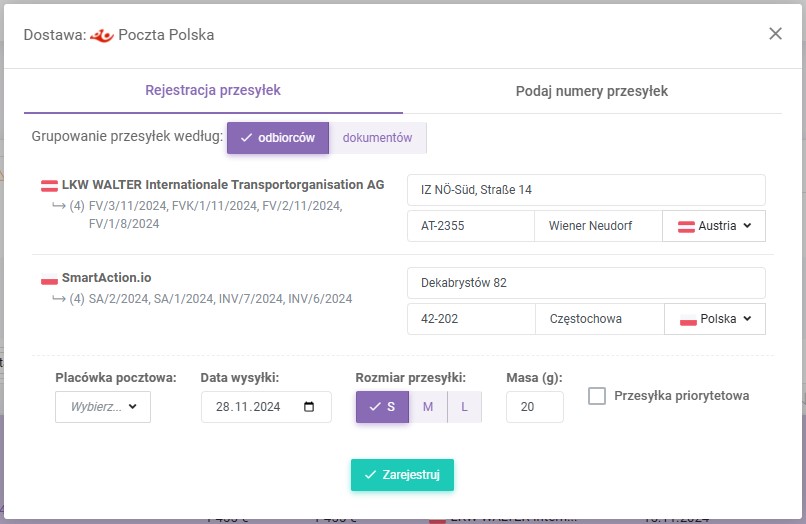Open the Podaj numery przesyłek tab
The width and height of the screenshot is (806, 524).
pos(592,91)
